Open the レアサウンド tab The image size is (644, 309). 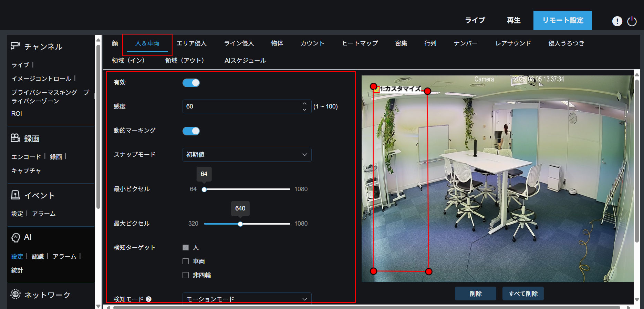click(513, 43)
